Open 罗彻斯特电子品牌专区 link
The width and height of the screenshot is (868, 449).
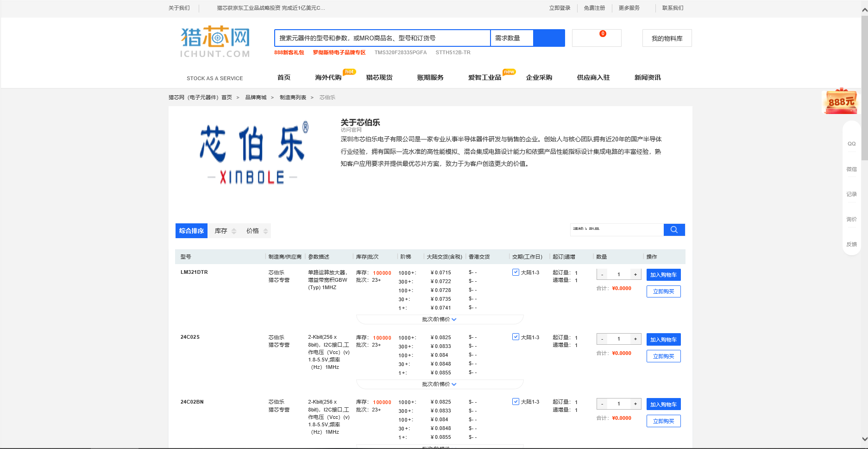(x=339, y=52)
